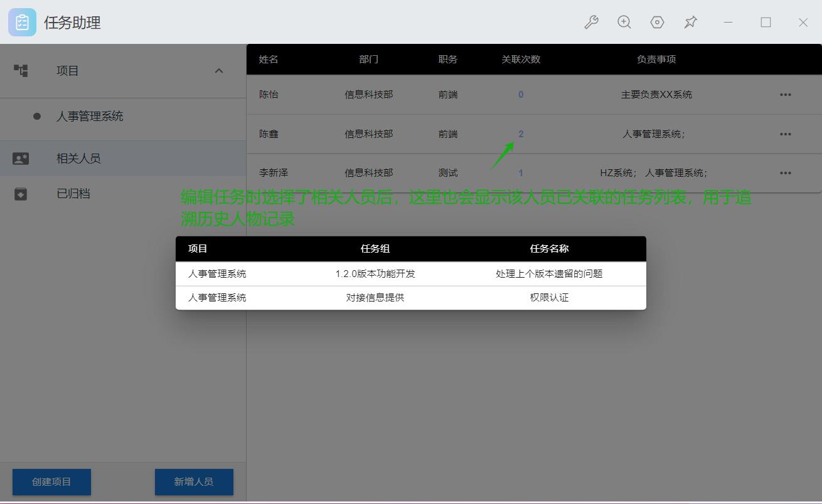This screenshot has width=822, height=504.
Task: Switch to 已归档 sidebar item
Action: [73, 194]
